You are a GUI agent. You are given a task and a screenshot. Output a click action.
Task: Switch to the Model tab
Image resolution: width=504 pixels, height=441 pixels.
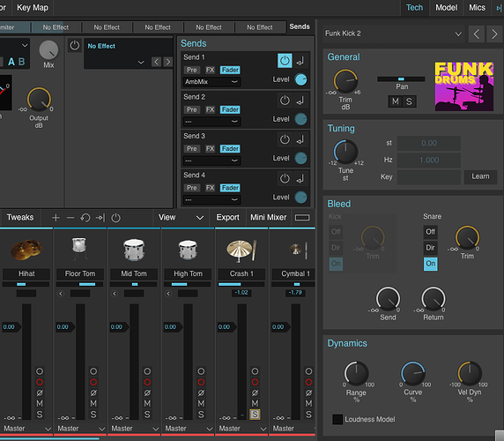pos(446,8)
